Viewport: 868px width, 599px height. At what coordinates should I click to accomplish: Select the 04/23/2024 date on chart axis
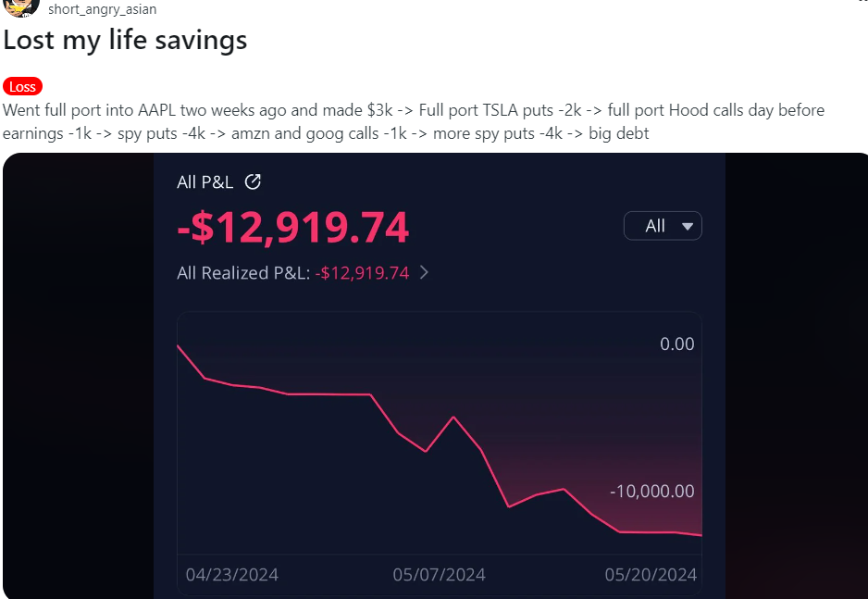pos(231,575)
